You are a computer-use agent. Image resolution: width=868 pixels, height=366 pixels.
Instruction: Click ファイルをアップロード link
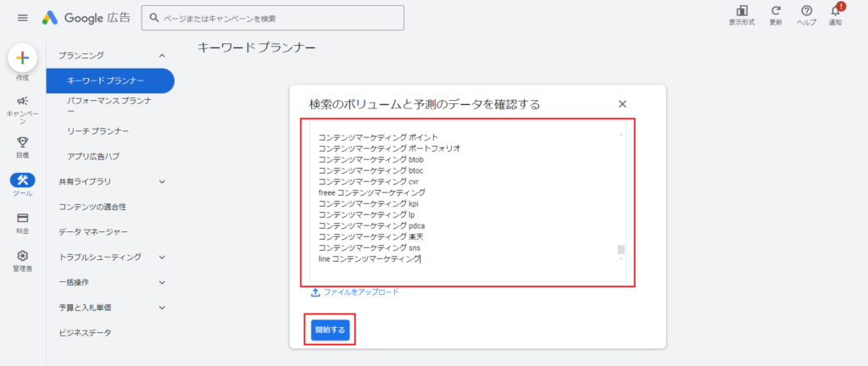pos(361,292)
